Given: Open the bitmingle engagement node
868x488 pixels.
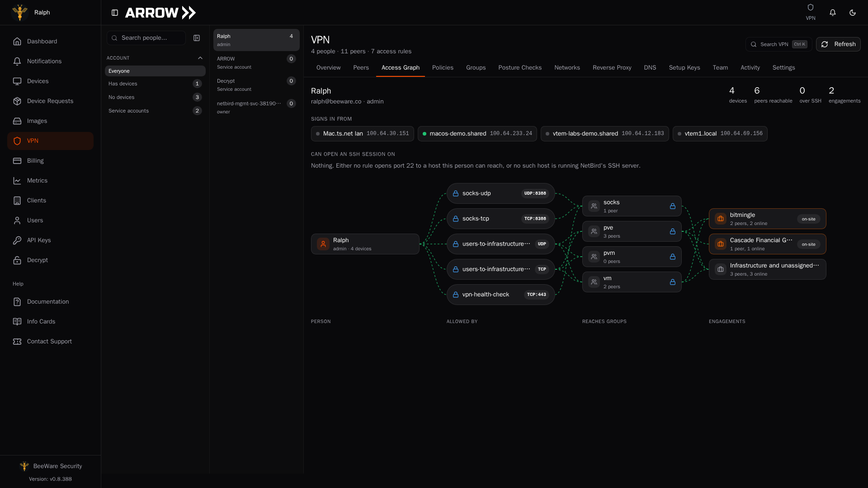Looking at the screenshot, I should pos(767,219).
